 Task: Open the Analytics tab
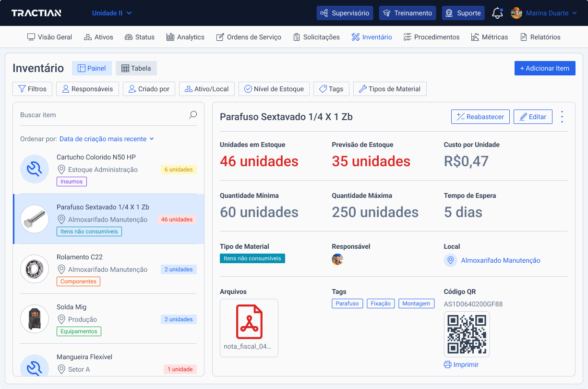pyautogui.click(x=185, y=37)
